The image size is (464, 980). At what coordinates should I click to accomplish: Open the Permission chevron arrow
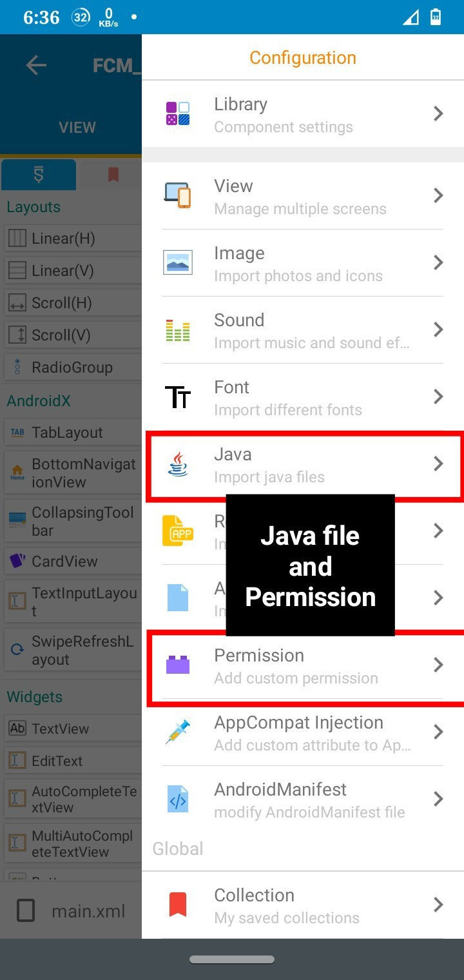(x=439, y=665)
